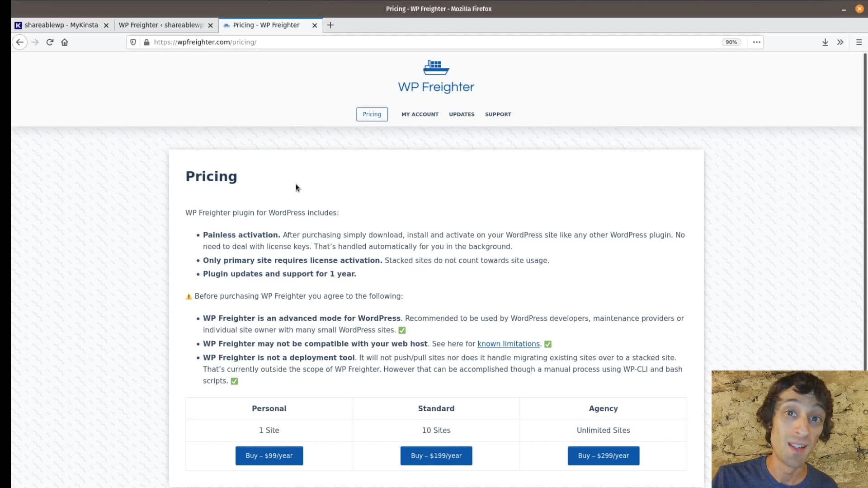Switch to the shareablewp - MyKinsta tab

tap(62, 25)
